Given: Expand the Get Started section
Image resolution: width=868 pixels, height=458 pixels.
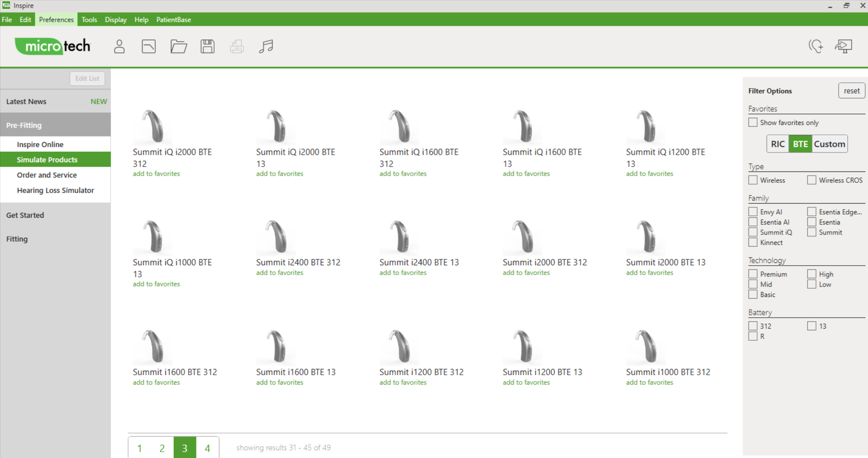Looking at the screenshot, I should pos(55,215).
